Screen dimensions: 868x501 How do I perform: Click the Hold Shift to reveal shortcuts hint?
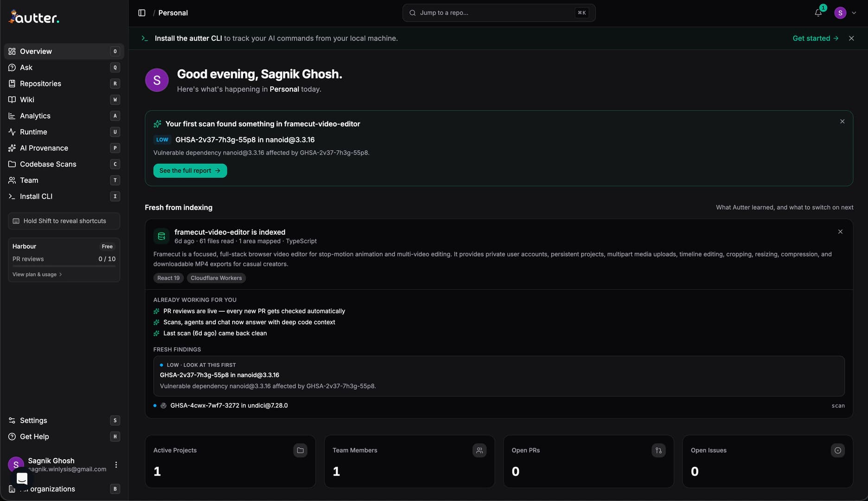point(64,221)
